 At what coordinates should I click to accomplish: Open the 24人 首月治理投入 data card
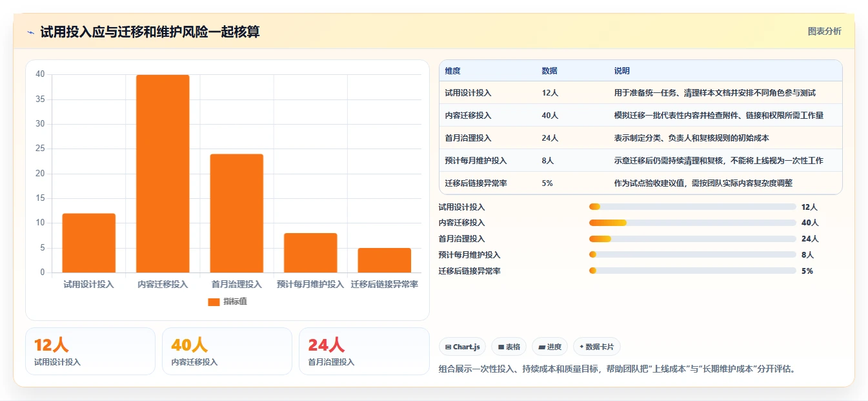coord(364,351)
